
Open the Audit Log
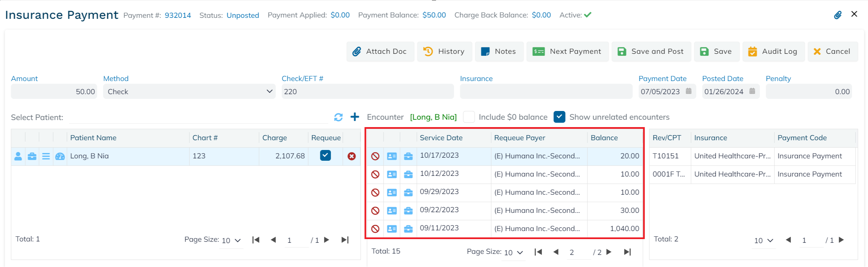tap(773, 51)
